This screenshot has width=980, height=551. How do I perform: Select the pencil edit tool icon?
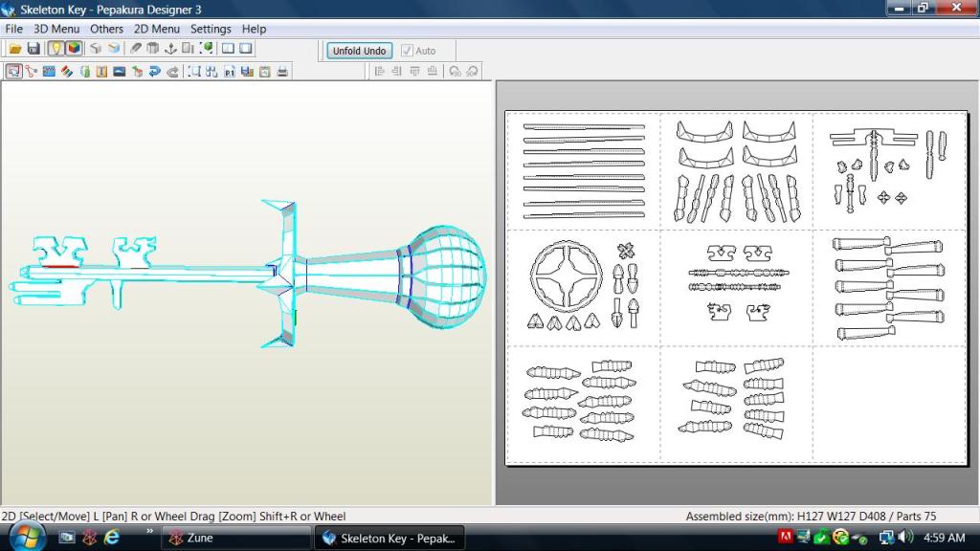click(135, 48)
